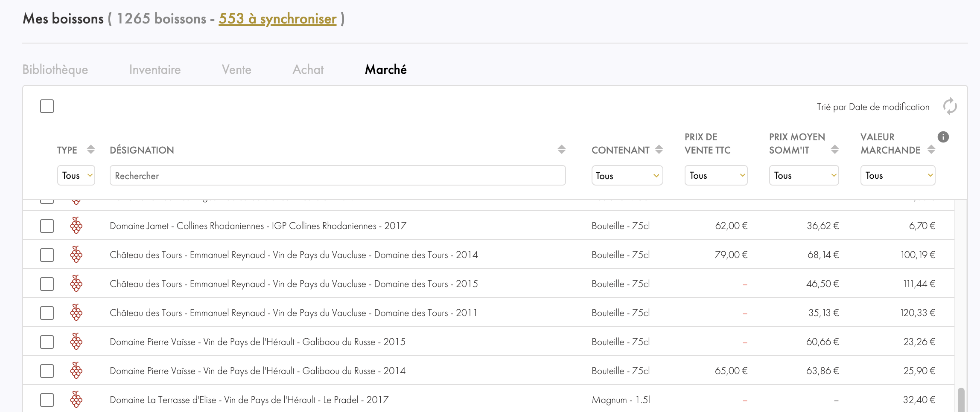Image resolution: width=980 pixels, height=412 pixels.
Task: Click Domaine La Terrasse d'Elise Le Pradel 2017
Action: coord(249,400)
